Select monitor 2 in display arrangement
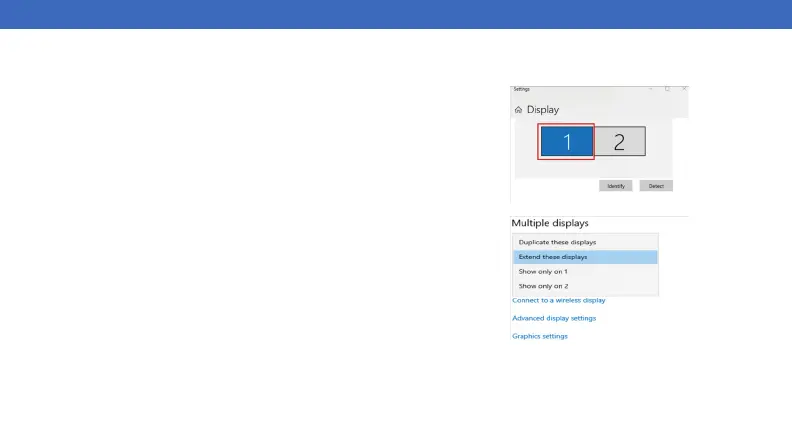The width and height of the screenshot is (792, 432). 620,141
